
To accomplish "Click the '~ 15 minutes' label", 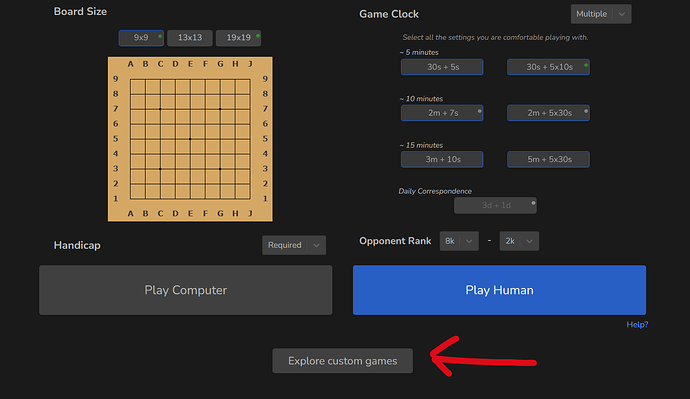I will tap(421, 145).
